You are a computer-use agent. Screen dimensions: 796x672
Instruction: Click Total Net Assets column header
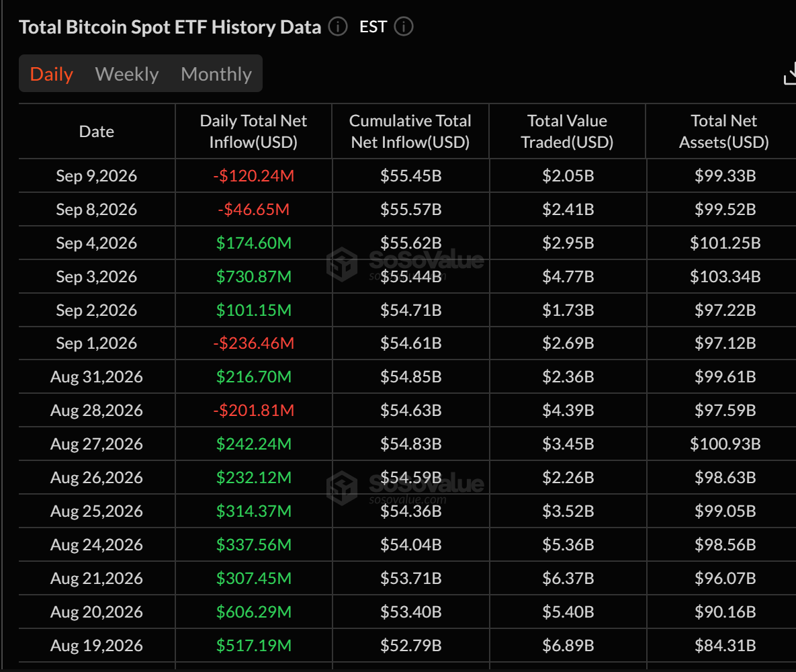724,132
